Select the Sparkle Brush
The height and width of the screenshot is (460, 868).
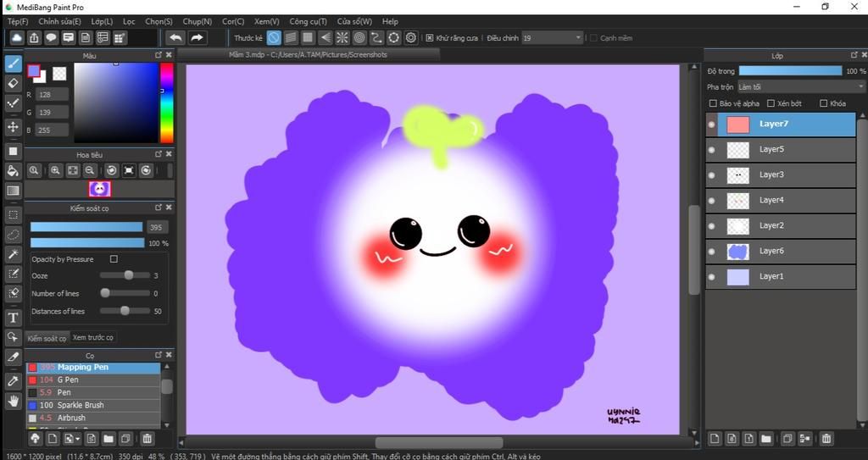click(93, 405)
